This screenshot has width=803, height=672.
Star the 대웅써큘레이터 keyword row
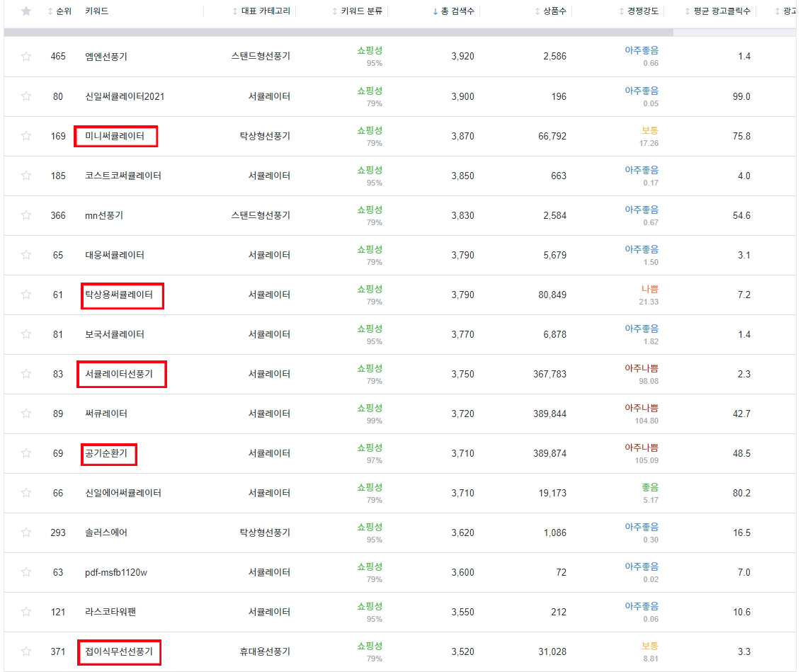[x=26, y=255]
